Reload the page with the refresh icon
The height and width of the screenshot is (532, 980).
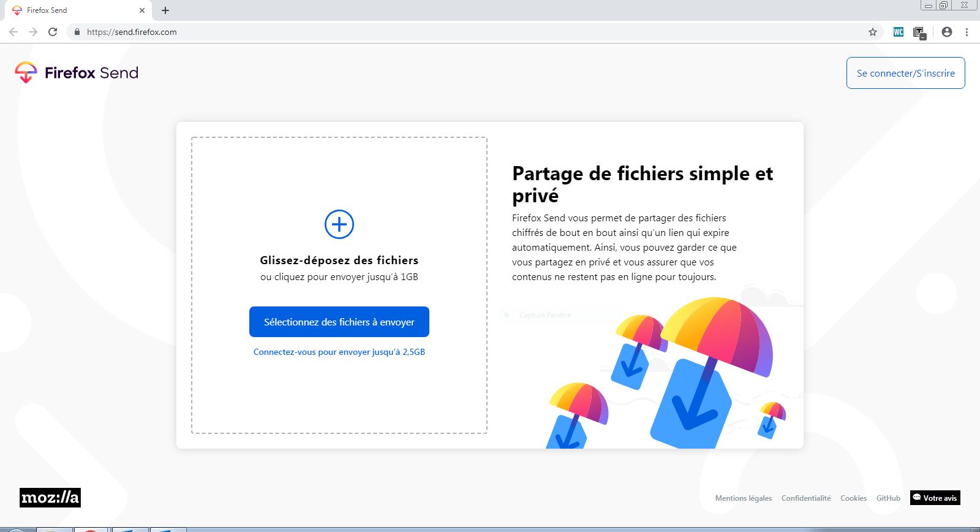tap(53, 32)
